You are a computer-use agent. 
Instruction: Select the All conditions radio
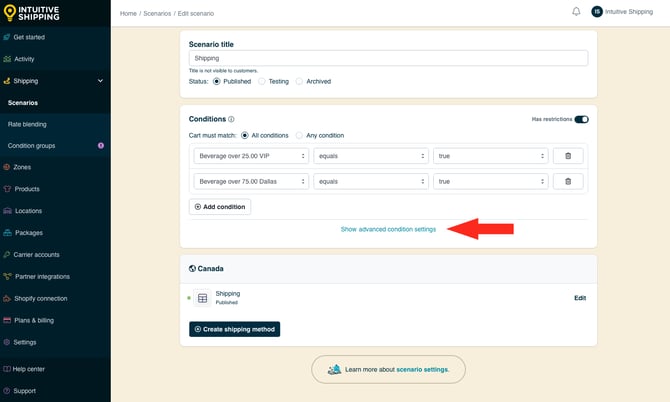[x=245, y=135]
